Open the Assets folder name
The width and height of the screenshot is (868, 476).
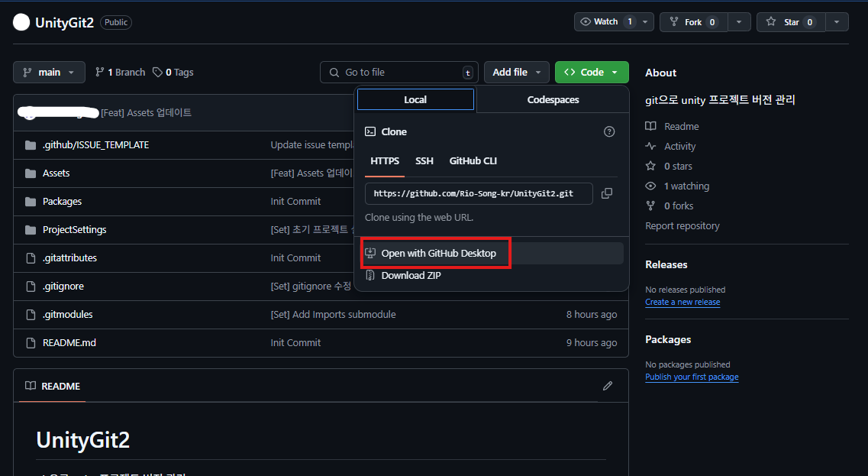(56, 173)
